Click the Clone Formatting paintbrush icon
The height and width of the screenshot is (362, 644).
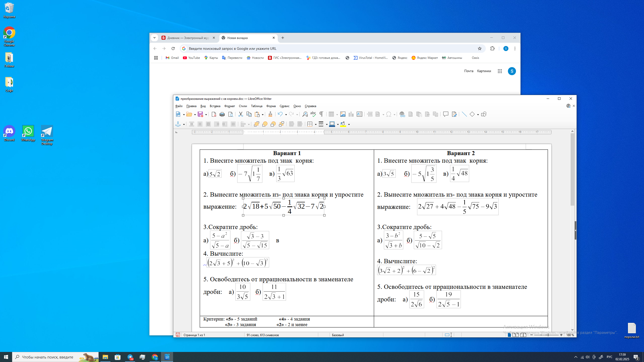(x=270, y=114)
